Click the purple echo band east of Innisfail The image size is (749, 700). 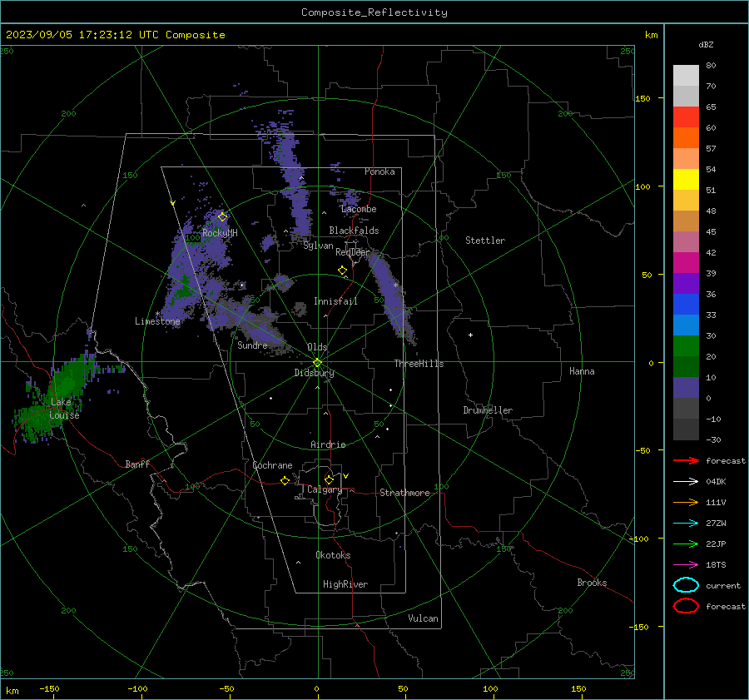tap(393, 296)
